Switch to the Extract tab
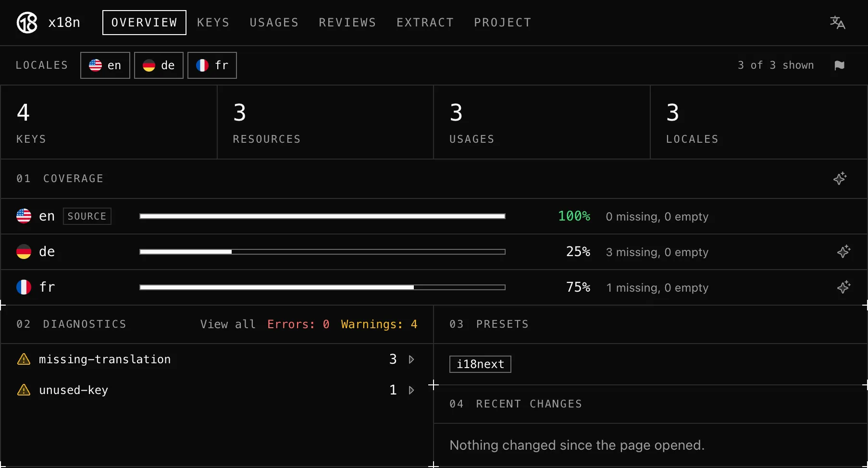868x468 pixels. pyautogui.click(x=425, y=23)
